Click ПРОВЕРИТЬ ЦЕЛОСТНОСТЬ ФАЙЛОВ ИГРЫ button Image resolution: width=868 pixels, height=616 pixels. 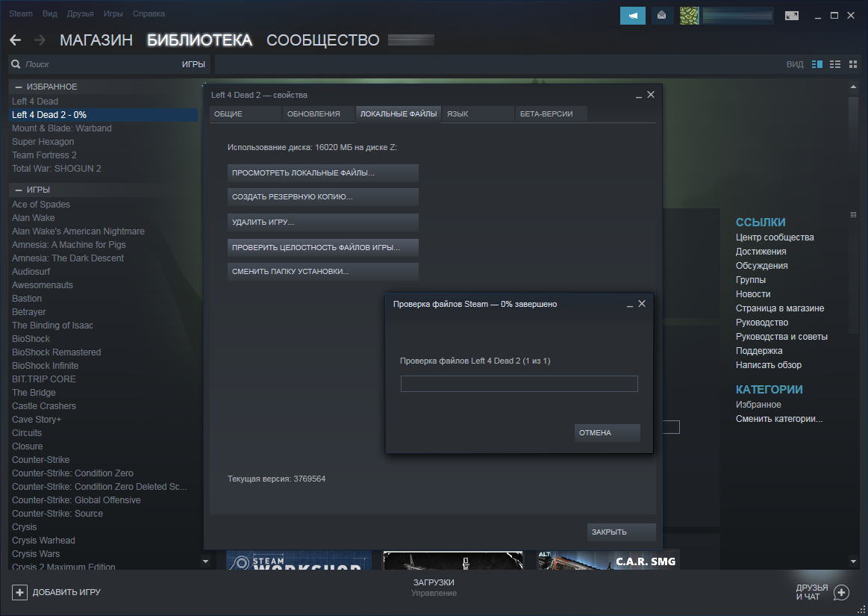click(322, 248)
